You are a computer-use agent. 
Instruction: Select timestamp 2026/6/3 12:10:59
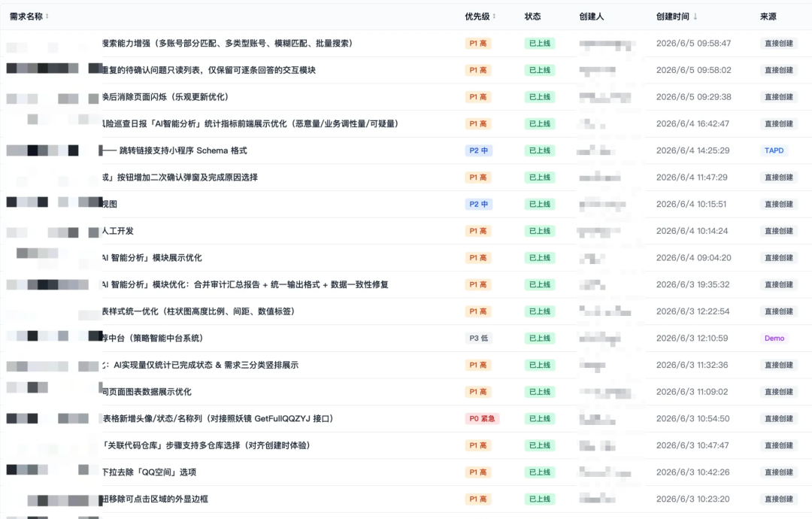click(692, 338)
